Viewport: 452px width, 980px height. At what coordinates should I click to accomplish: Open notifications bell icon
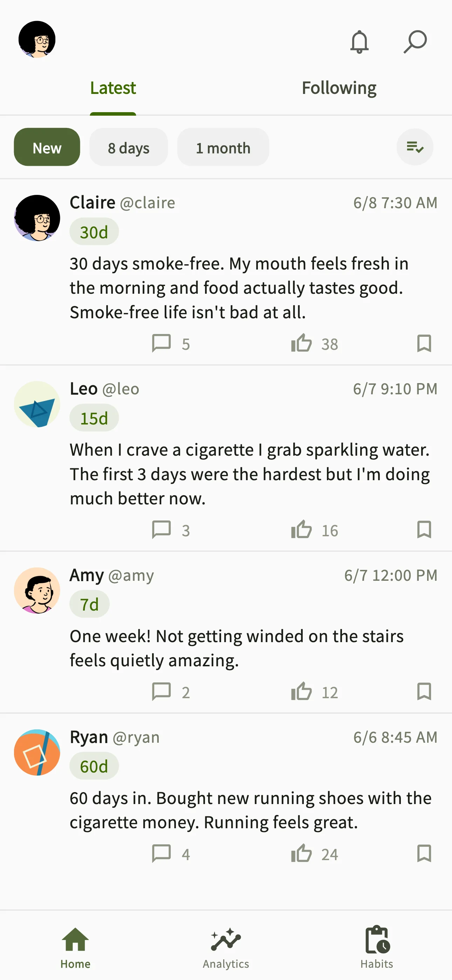(359, 41)
